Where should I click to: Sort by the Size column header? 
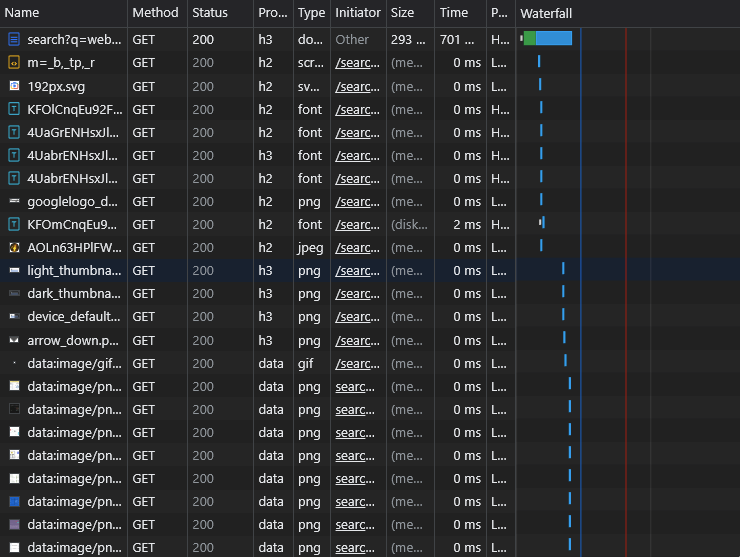(x=402, y=13)
